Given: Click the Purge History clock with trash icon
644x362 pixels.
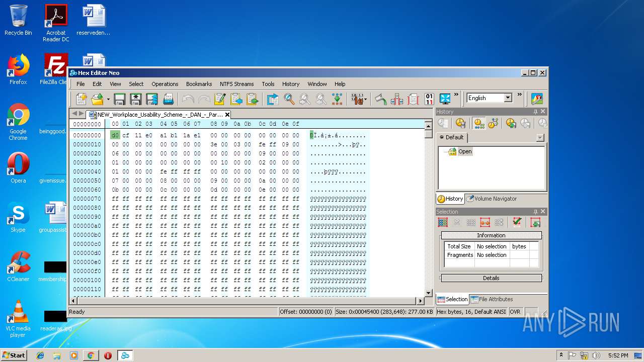Looking at the screenshot, I should (460, 123).
